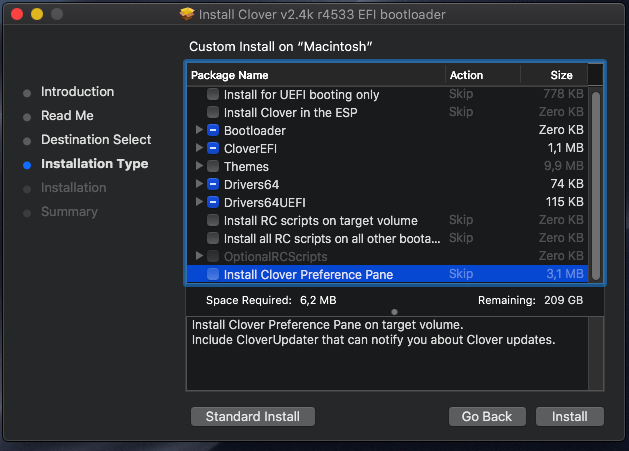Enable Install for UEFI booting only checkbox
629x451 pixels.
(213, 94)
